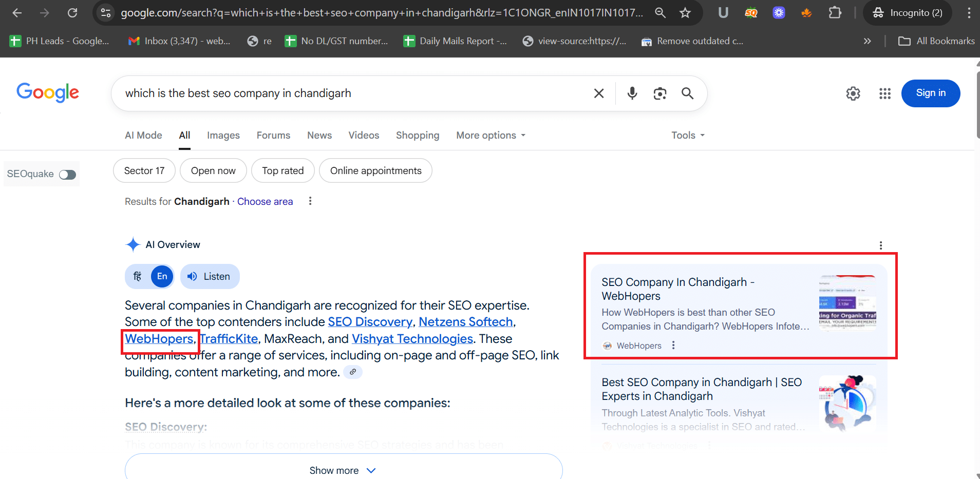
Task: Listen to the AI Overview
Action: (210, 277)
